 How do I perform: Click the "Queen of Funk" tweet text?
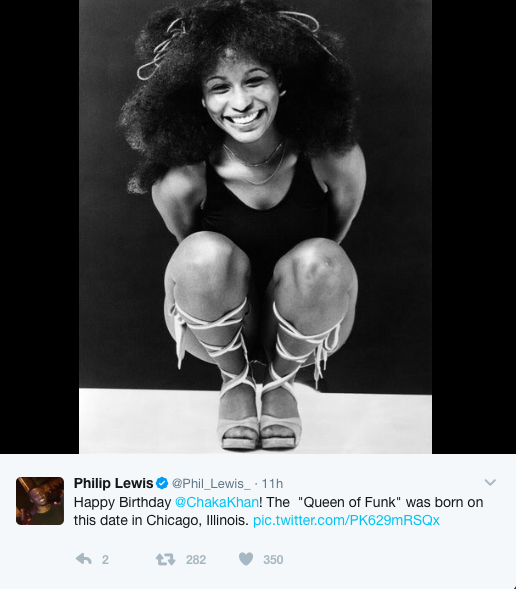[x=350, y=502]
